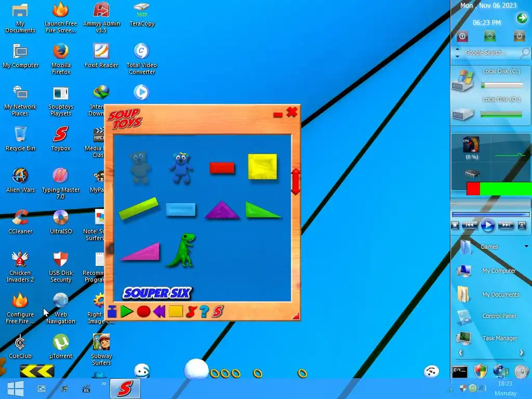Select the light blue rectangle block
The image size is (532, 399).
[180, 210]
